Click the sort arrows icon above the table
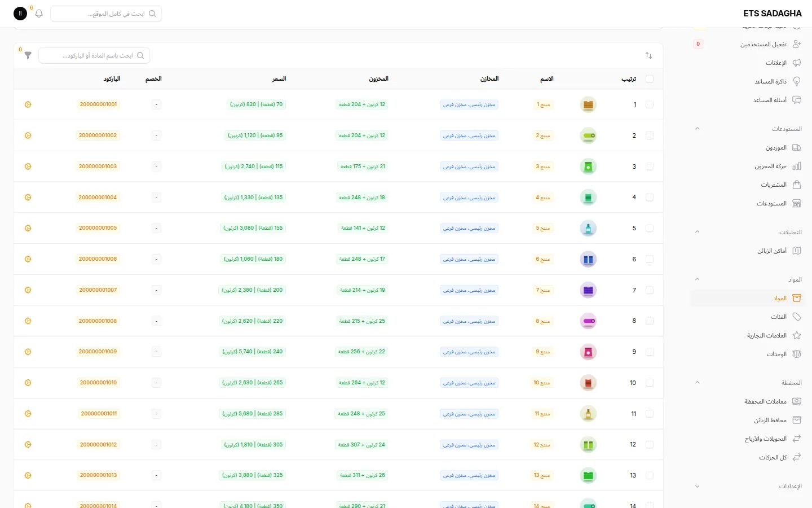This screenshot has height=508, width=812. click(x=648, y=55)
